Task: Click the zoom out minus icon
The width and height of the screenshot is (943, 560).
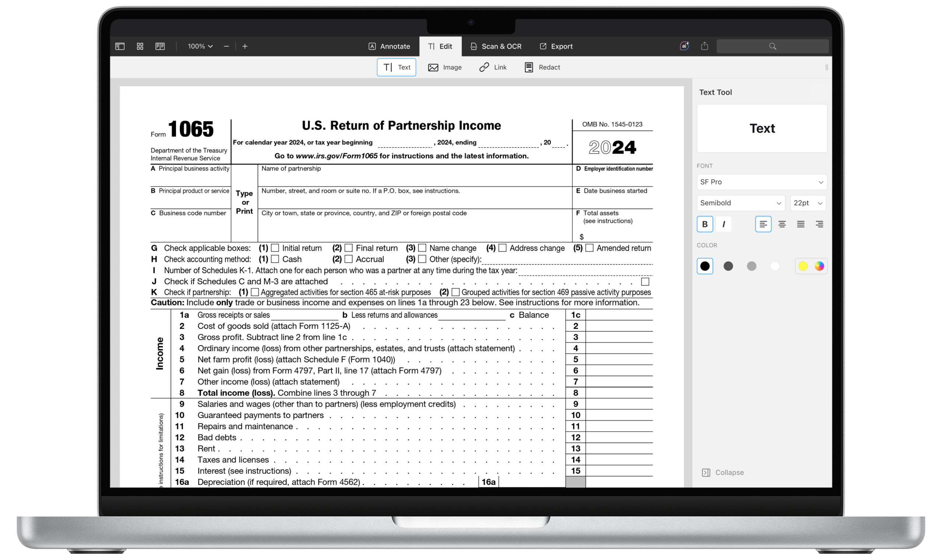Action: 226,46
